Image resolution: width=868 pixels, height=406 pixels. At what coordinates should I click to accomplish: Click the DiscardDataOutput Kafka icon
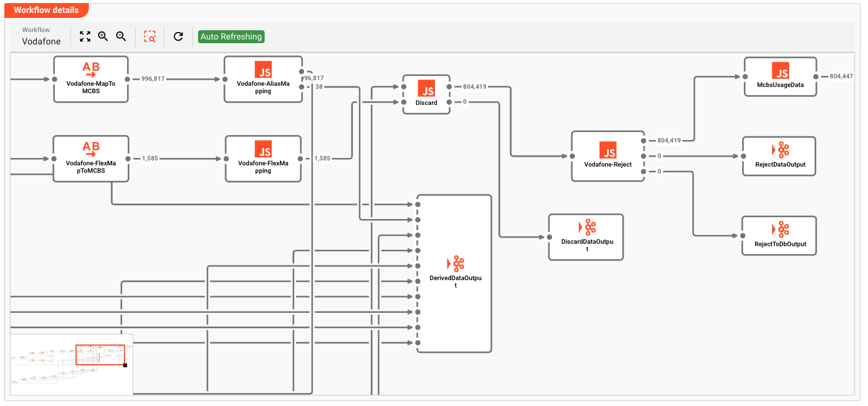587,227
